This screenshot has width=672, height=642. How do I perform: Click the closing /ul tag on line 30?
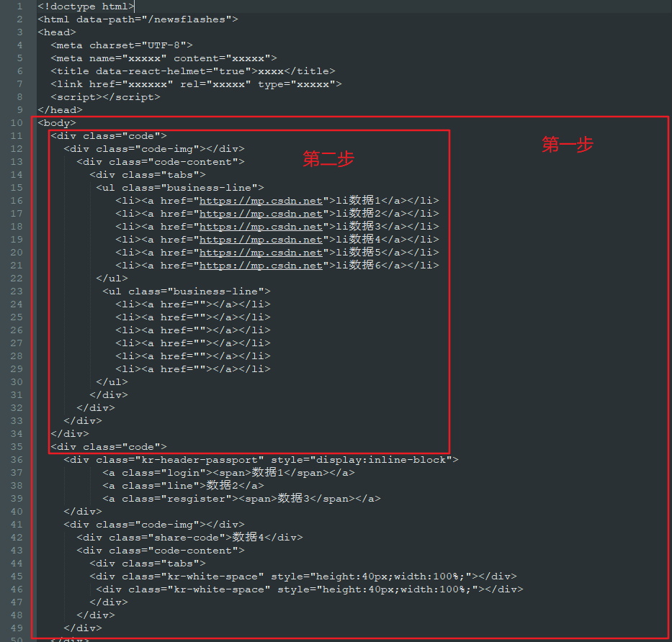(112, 382)
